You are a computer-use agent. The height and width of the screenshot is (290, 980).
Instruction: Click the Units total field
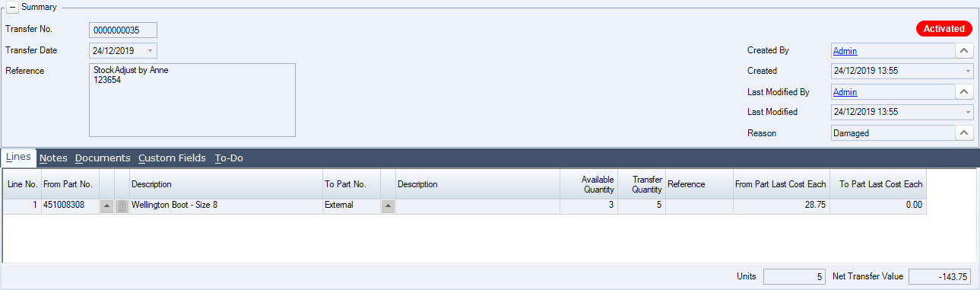coord(794,277)
